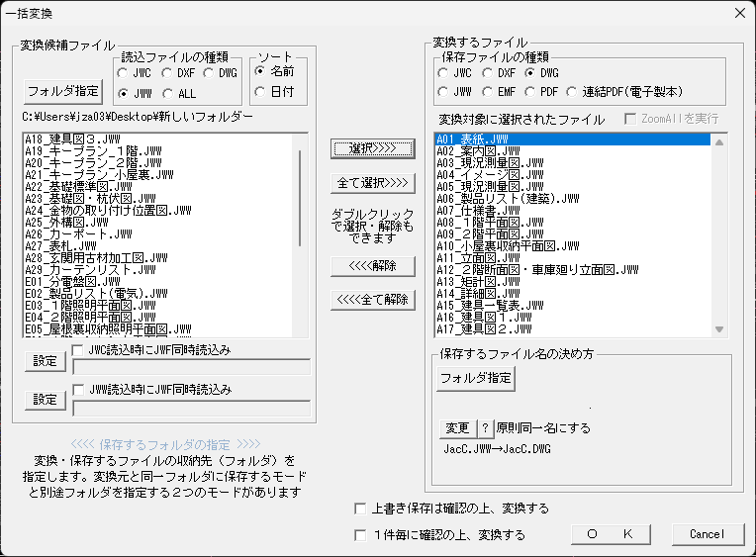This screenshot has width=756, height=557.
Task: Click the 変更 button for file naming
Action: point(456,428)
